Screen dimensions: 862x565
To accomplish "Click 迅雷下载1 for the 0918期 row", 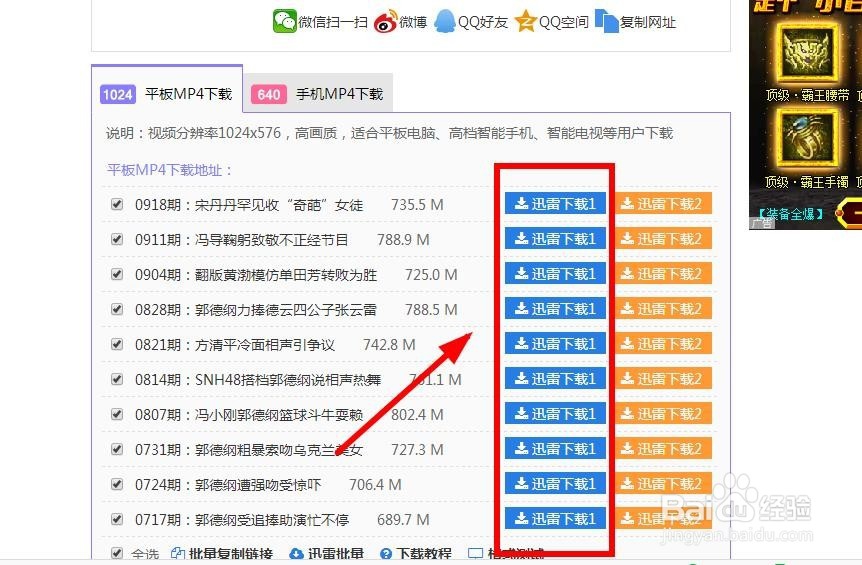I will (x=555, y=204).
